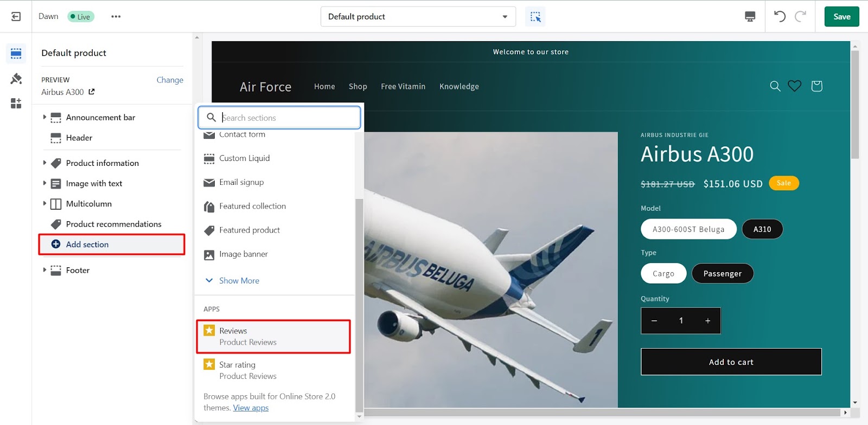Click the Multicolumn section icon
Image resolution: width=868 pixels, height=425 pixels.
coord(56,204)
